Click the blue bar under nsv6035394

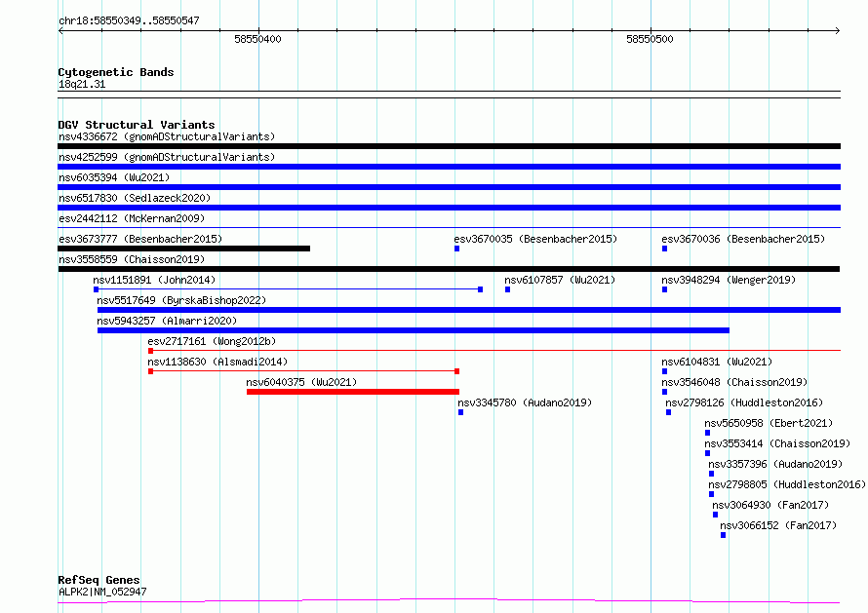pyautogui.click(x=449, y=187)
